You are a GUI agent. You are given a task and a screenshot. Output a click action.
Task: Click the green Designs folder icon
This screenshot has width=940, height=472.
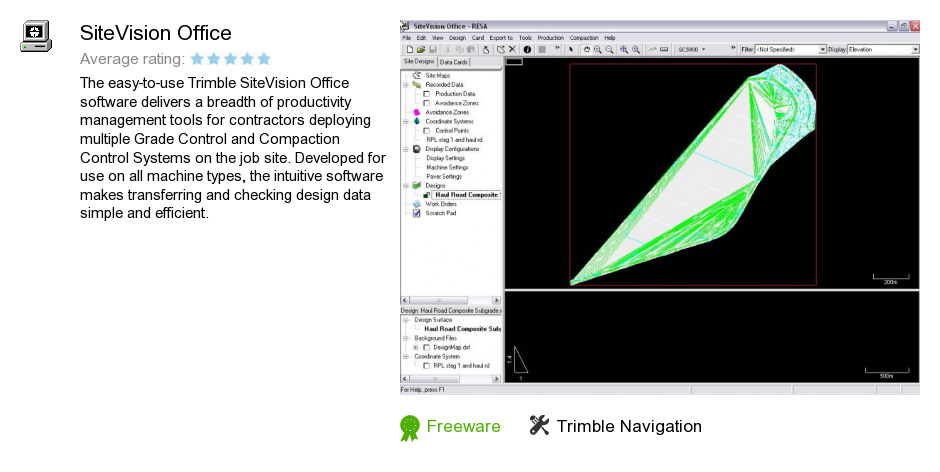pos(417,185)
